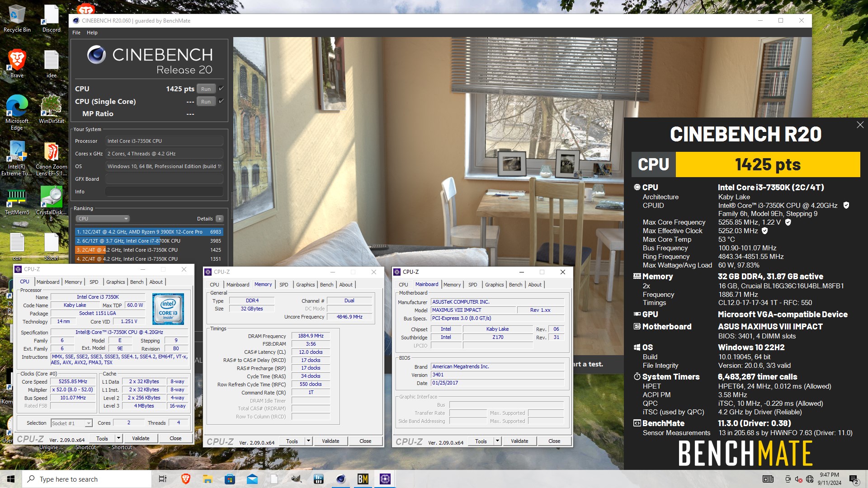Switch to Mainboard tab in left CPU-Z
The image size is (868, 488).
click(48, 282)
